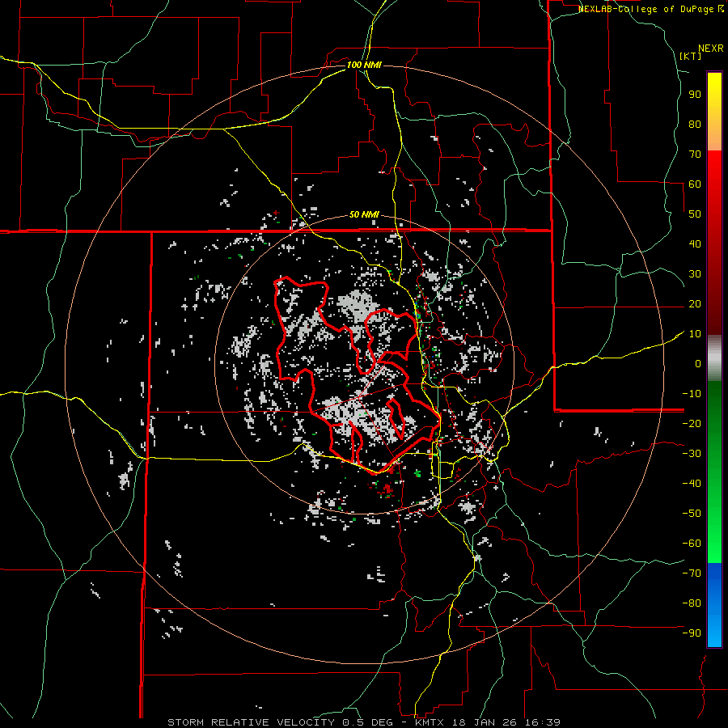728x728 pixels.
Task: Click the -90 label on the velocity scale
Action: click(692, 633)
